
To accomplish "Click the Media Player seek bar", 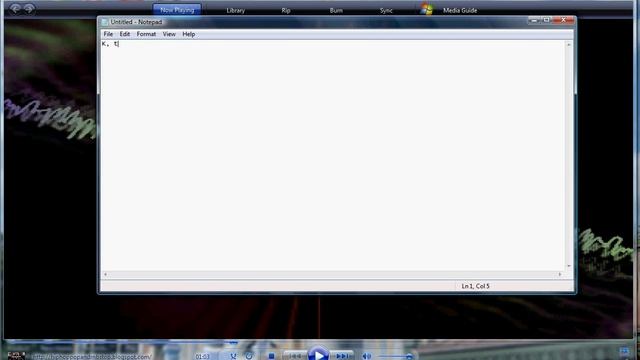I will click(x=318, y=341).
